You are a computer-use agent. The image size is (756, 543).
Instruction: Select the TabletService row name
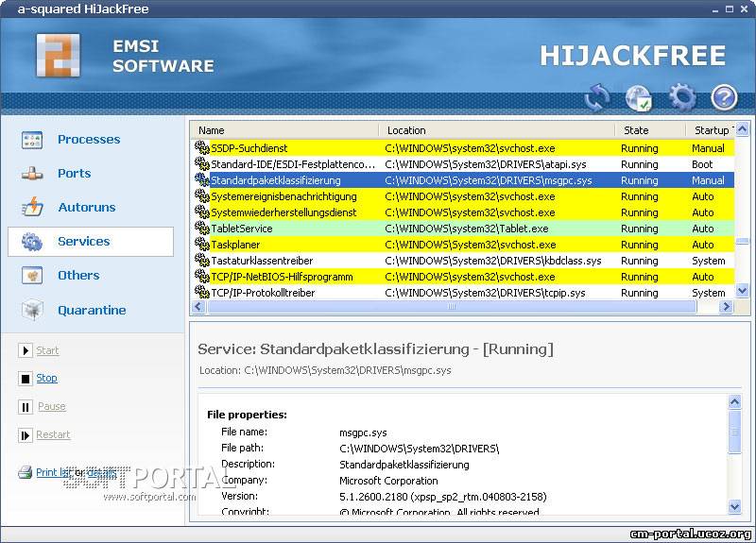click(242, 229)
